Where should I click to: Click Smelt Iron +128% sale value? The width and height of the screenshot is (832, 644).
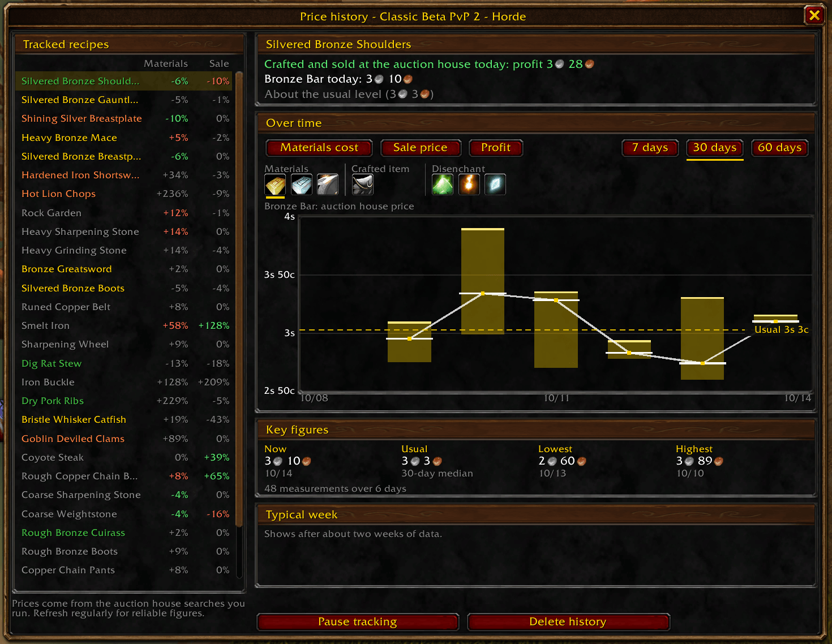point(214,325)
